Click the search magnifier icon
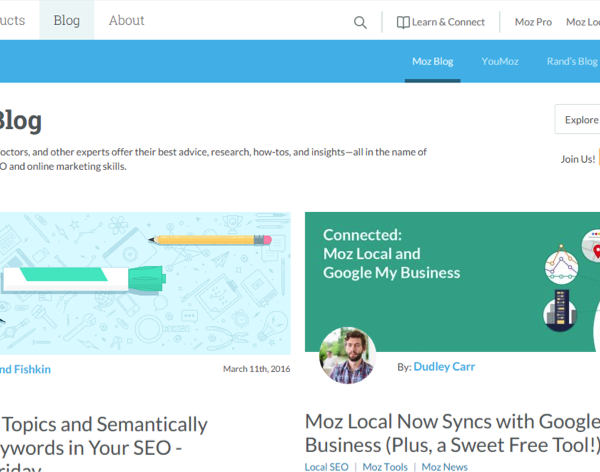Viewport: 600px width, 472px height. pos(360,23)
